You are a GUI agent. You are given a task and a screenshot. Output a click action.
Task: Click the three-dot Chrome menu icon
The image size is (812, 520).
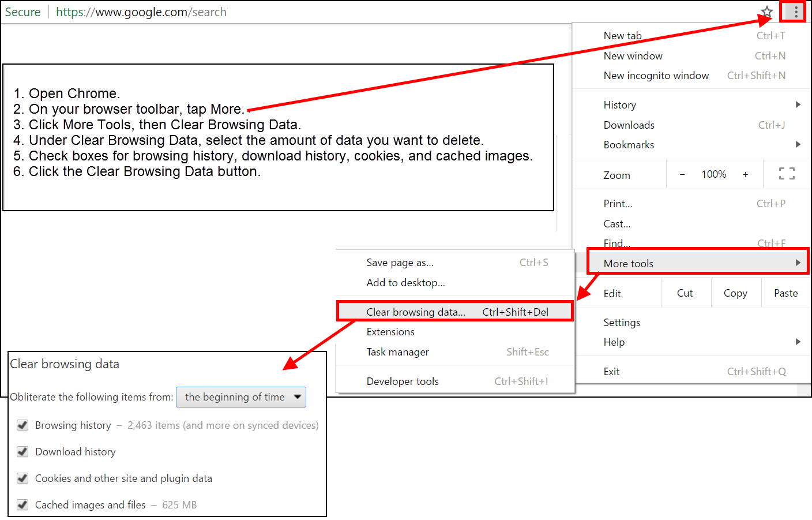(796, 12)
